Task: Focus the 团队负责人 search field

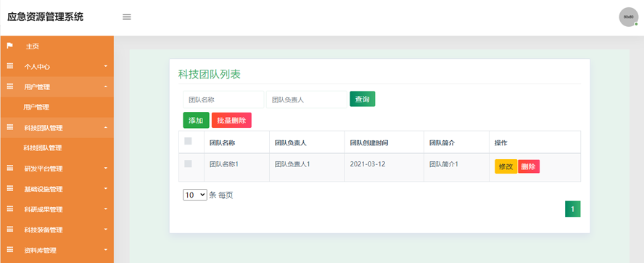Action: click(306, 100)
